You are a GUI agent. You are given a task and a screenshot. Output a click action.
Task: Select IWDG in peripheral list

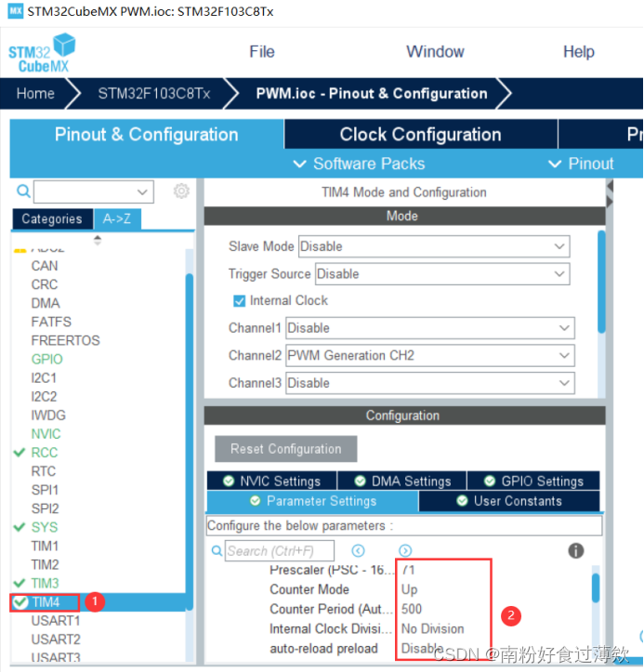[48, 415]
